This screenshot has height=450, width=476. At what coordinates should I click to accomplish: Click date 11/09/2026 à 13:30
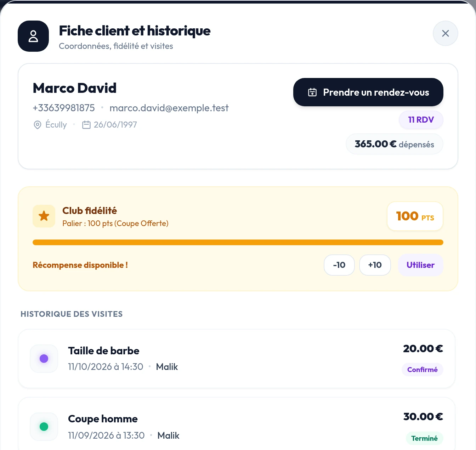click(x=106, y=435)
